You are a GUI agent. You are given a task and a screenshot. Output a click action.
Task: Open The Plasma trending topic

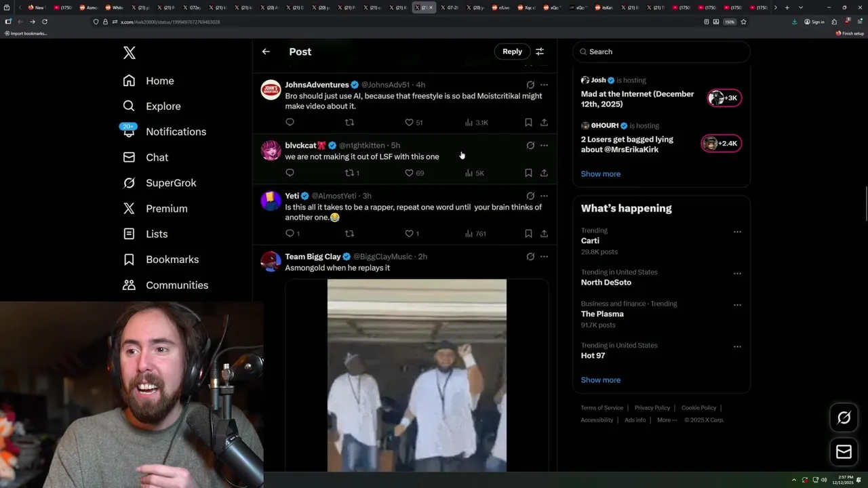[x=602, y=314]
